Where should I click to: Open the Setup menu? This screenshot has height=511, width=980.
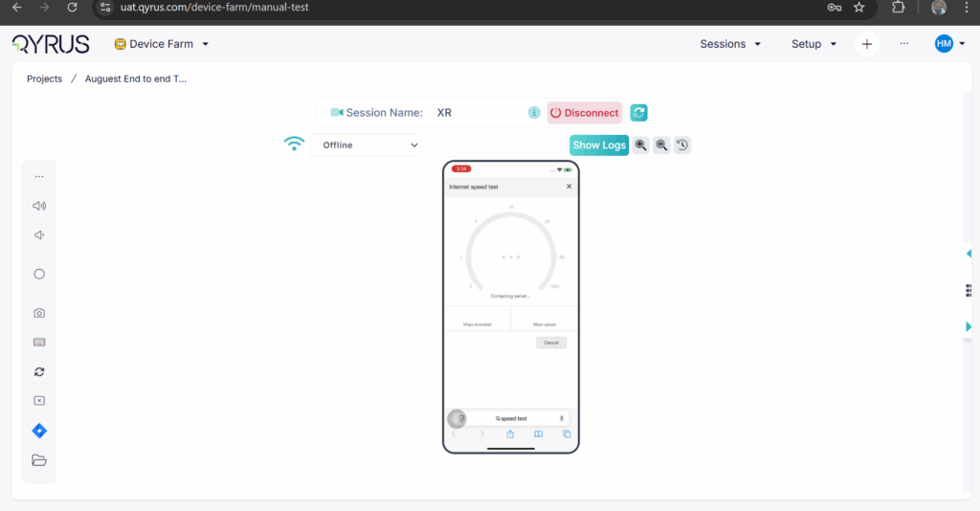pos(813,44)
